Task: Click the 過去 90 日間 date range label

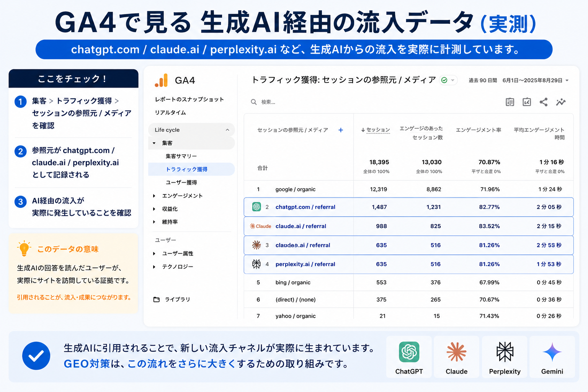Action: click(x=483, y=80)
